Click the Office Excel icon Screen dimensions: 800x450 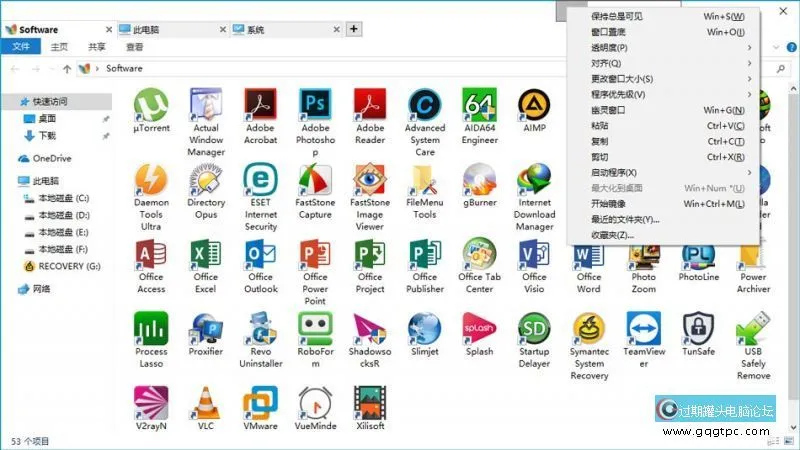(x=206, y=254)
